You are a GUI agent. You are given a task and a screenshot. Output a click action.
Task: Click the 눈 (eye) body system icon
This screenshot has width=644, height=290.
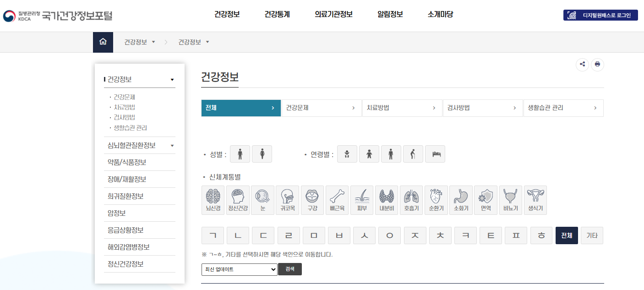[x=262, y=200]
